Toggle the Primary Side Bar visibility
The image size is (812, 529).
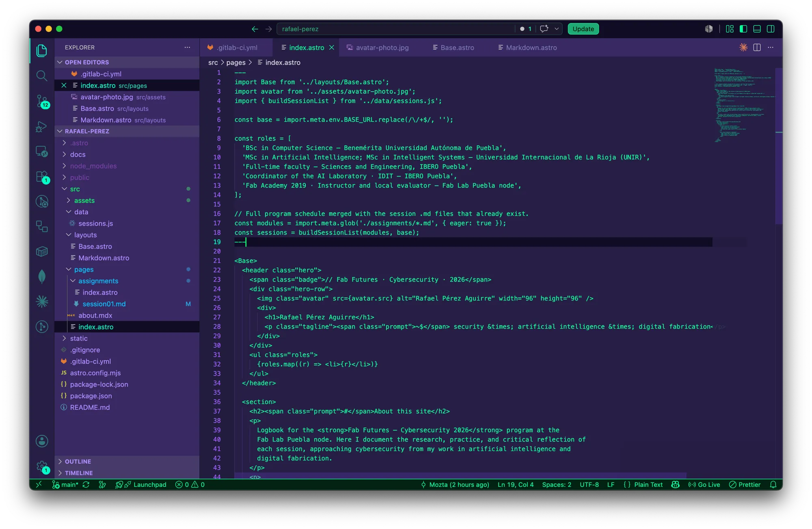(x=743, y=29)
